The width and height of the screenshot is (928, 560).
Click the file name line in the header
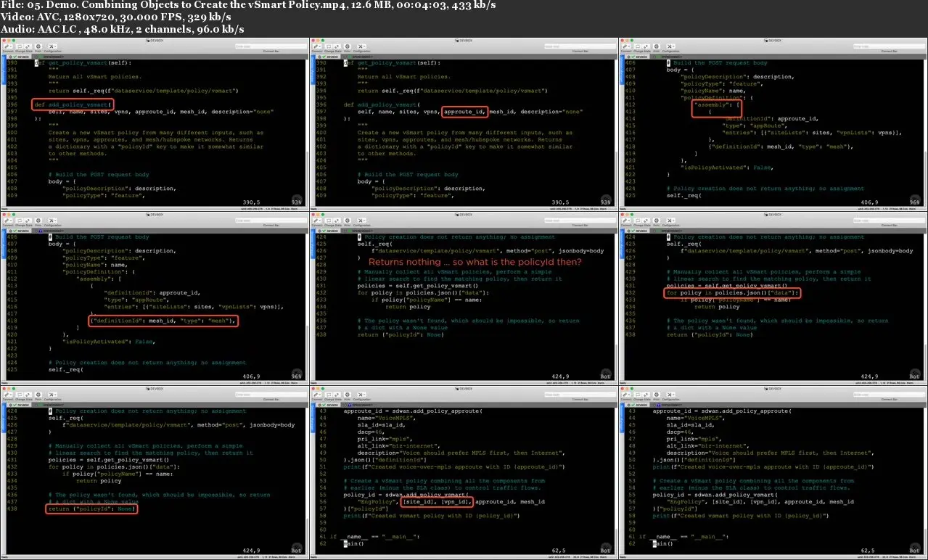pos(248,5)
